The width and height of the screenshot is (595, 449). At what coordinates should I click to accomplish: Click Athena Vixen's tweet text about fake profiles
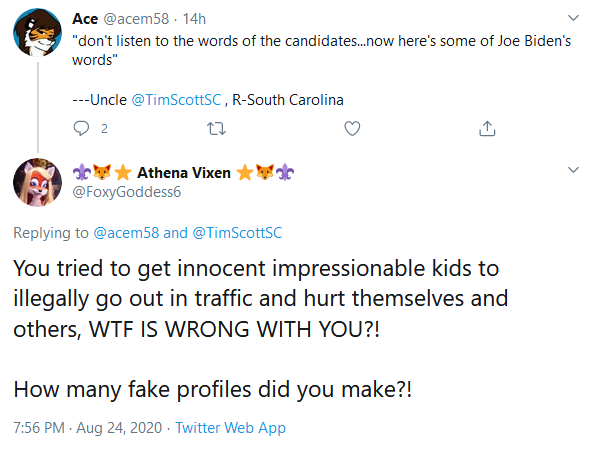(212, 390)
